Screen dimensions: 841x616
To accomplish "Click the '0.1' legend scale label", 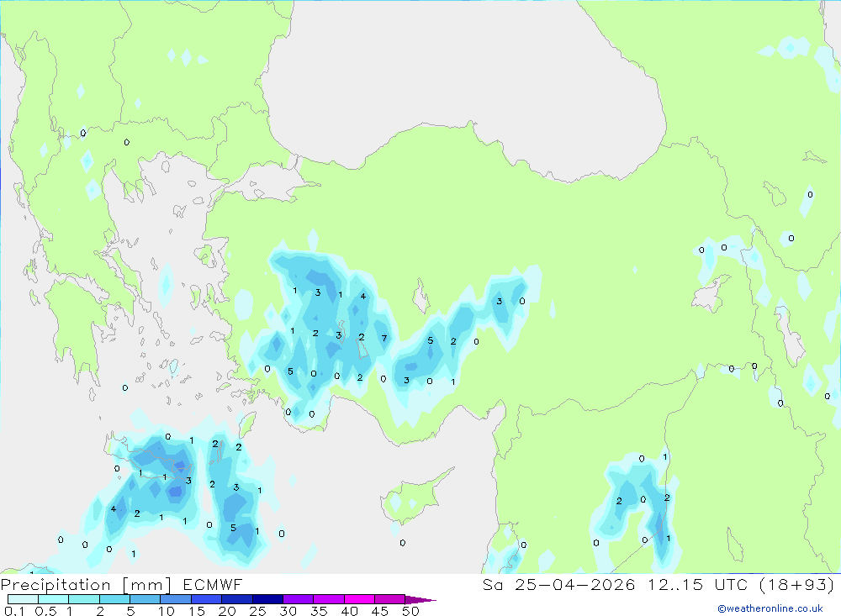I will coord(14,611).
